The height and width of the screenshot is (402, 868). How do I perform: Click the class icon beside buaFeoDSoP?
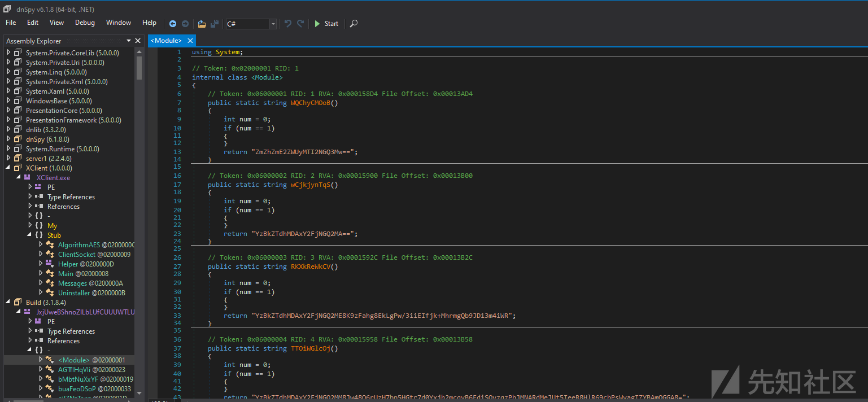click(x=50, y=389)
